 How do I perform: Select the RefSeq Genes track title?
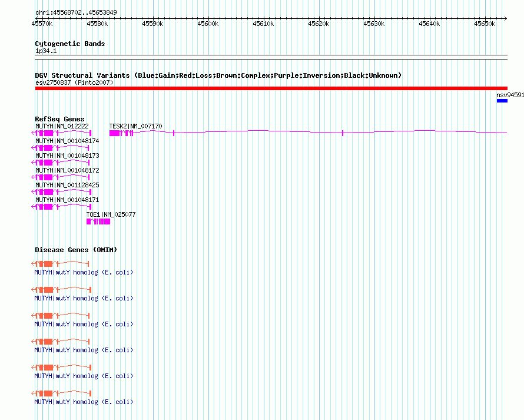(x=59, y=119)
